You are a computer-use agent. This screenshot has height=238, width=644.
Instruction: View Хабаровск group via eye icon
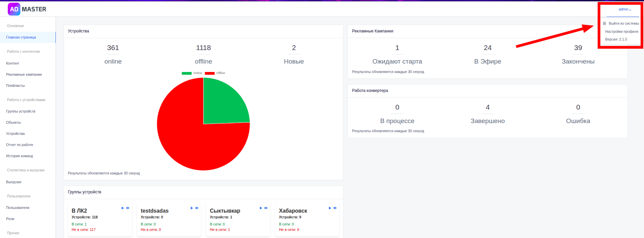335,208
